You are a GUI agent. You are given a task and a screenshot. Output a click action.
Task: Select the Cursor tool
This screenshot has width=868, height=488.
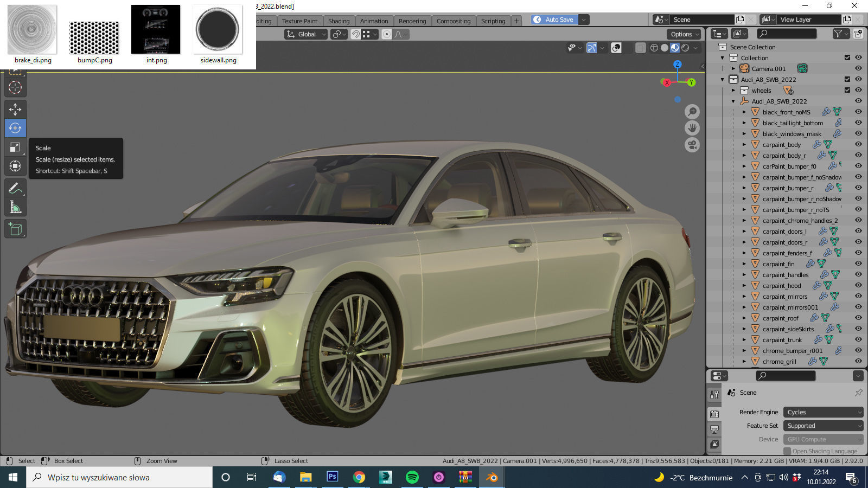(15, 87)
